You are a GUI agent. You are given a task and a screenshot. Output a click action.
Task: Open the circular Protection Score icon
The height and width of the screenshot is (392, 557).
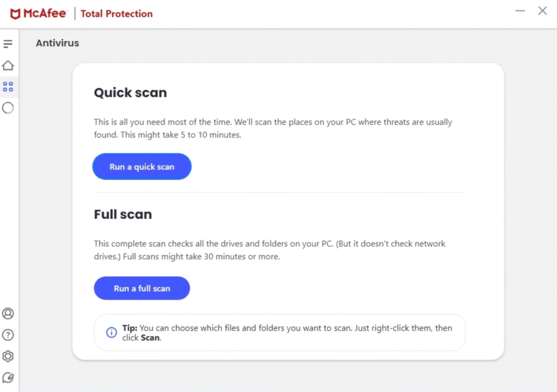8,108
